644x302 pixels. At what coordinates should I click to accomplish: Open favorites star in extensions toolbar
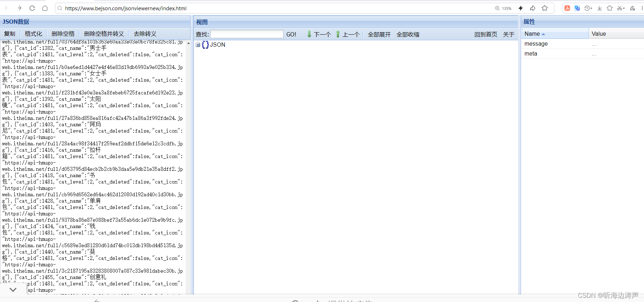[x=610, y=8]
